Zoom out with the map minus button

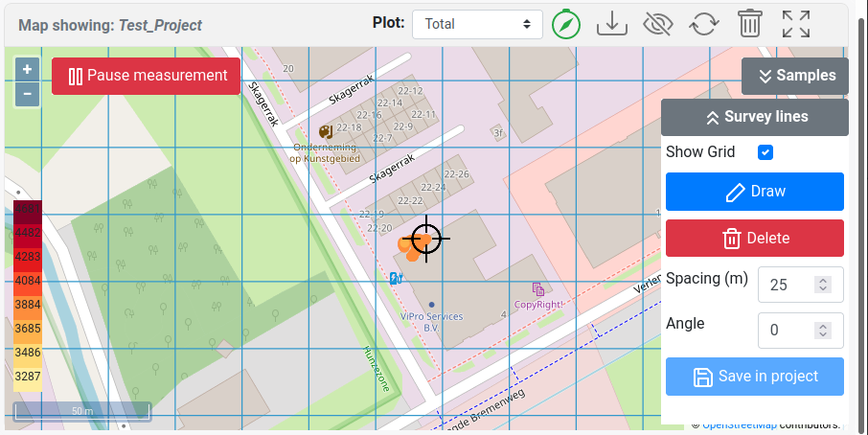click(27, 94)
